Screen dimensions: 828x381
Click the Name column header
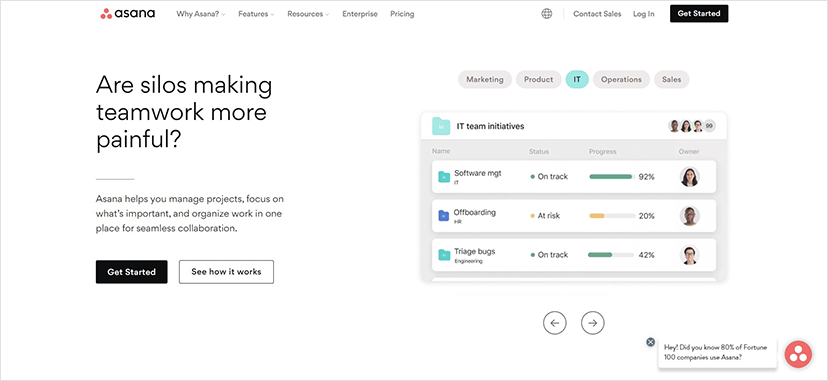[x=441, y=151]
